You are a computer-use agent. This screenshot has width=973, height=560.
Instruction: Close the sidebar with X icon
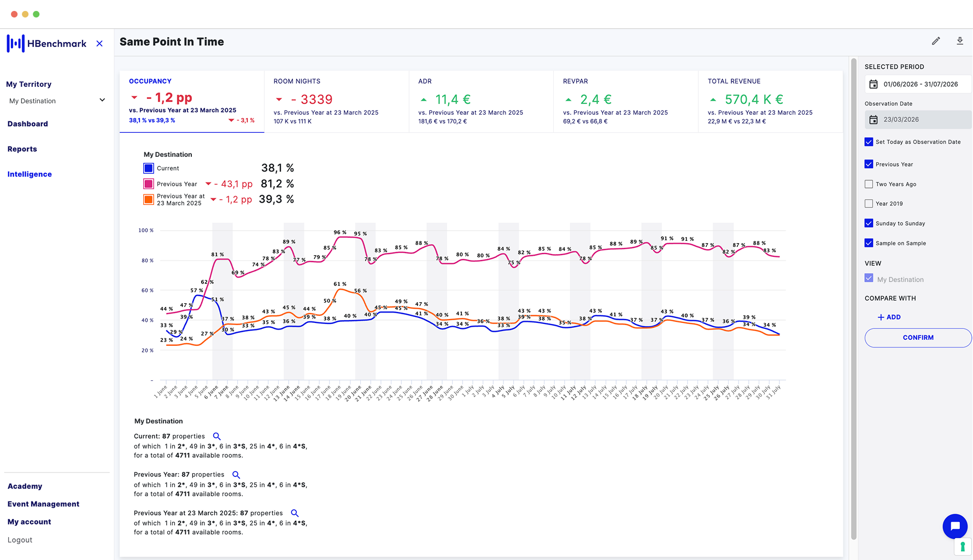(99, 44)
